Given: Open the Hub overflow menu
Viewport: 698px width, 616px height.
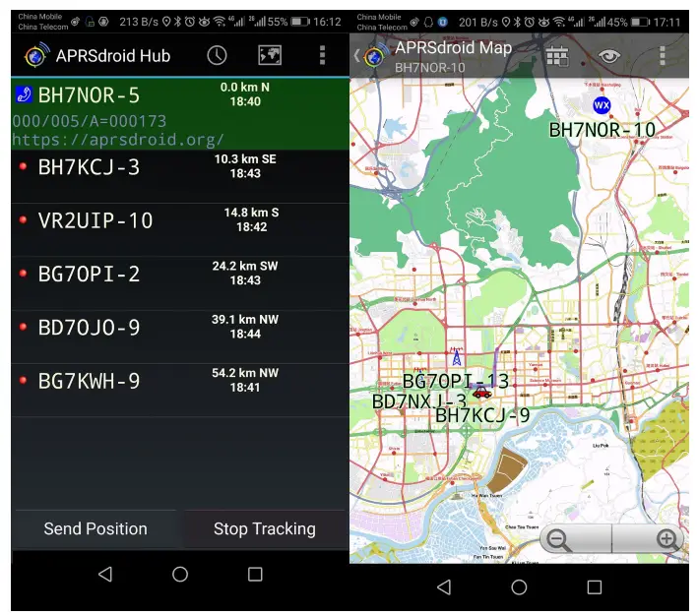Looking at the screenshot, I should [322, 56].
